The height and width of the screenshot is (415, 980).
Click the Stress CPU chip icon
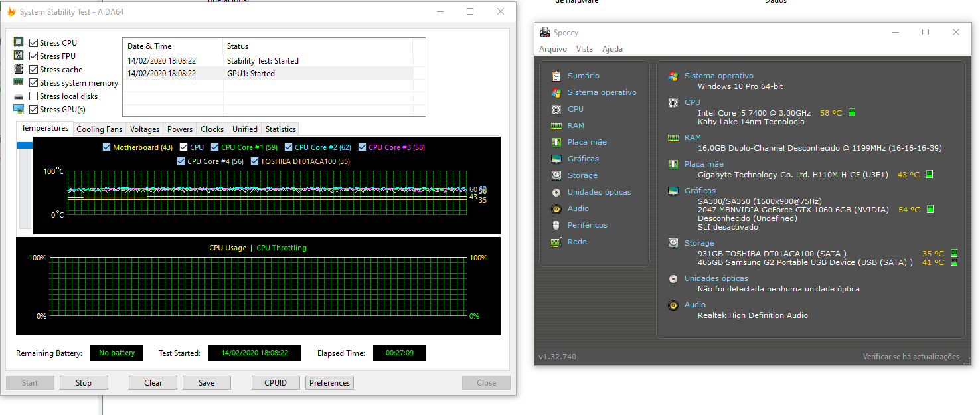click(19, 42)
